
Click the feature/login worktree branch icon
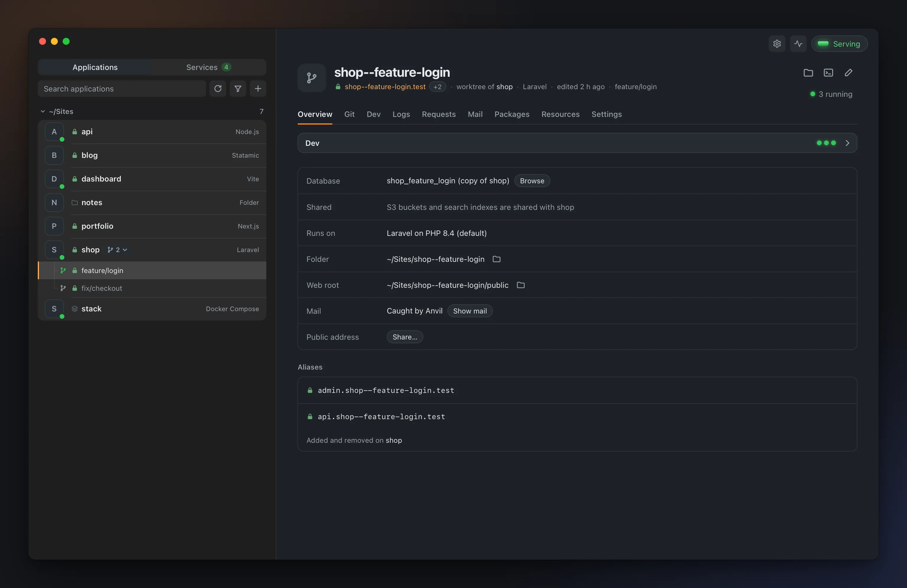(63, 271)
